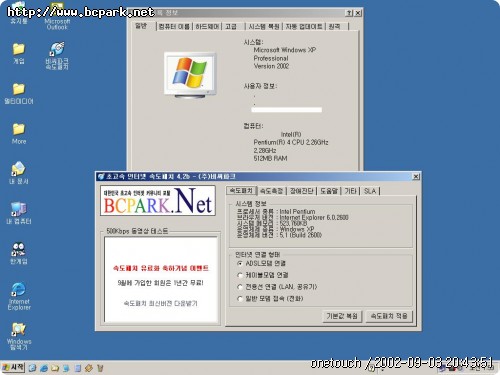Click the folder quick launch icon in taskbar

point(55,368)
